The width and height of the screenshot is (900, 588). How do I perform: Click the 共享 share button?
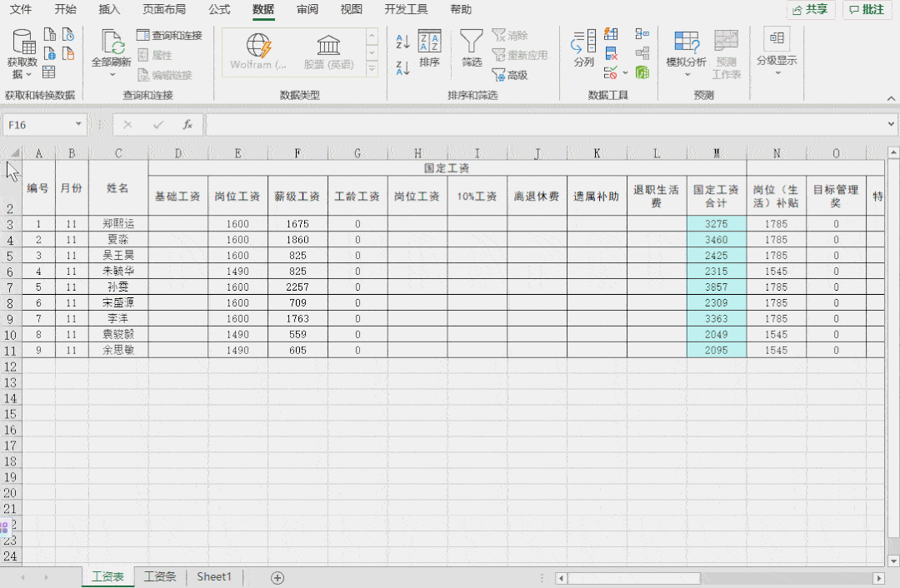[x=810, y=10]
